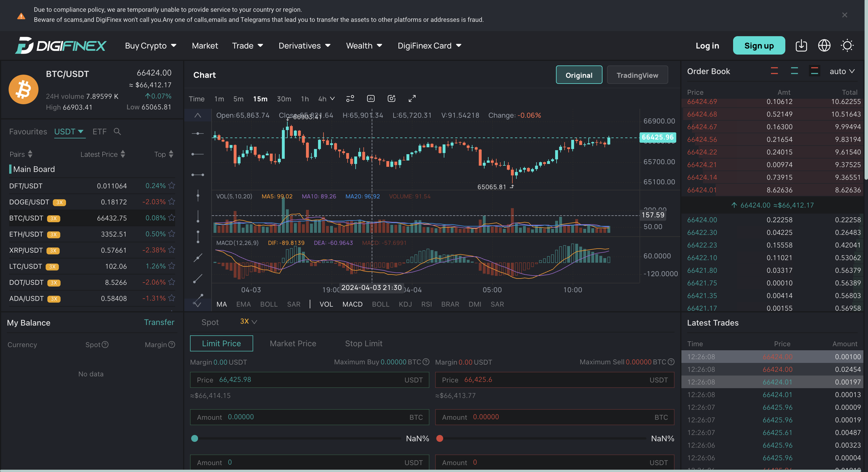868x472 pixels.
Task: Sort list by Pairs column
Action: point(21,154)
